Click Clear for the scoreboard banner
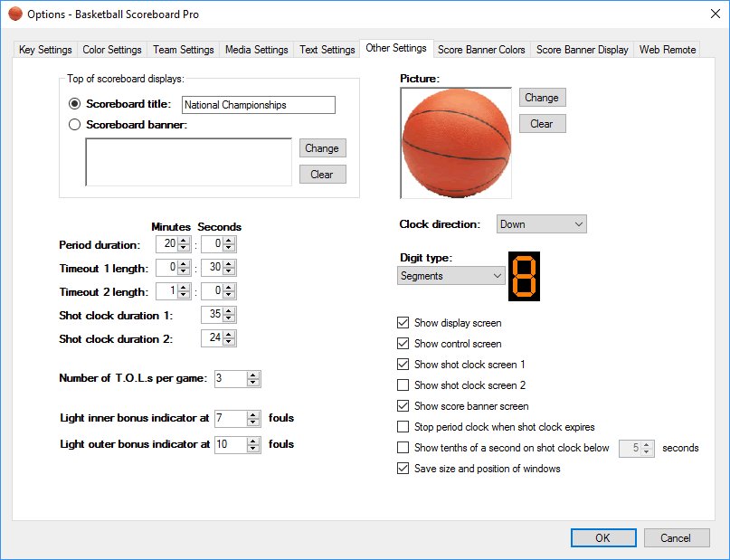The height and width of the screenshot is (560, 730). [322, 175]
